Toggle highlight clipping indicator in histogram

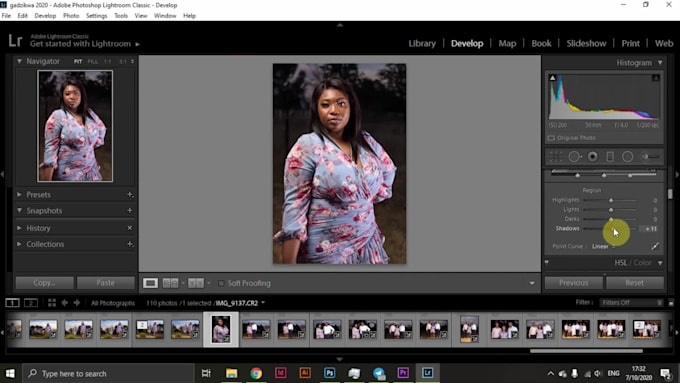pyautogui.click(x=656, y=78)
